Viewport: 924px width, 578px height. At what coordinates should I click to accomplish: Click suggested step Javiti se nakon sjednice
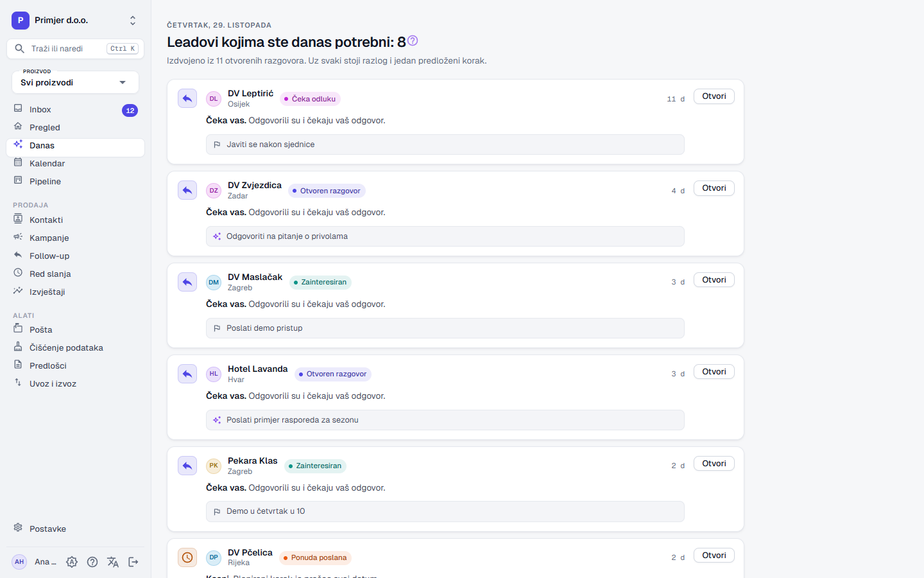445,144
